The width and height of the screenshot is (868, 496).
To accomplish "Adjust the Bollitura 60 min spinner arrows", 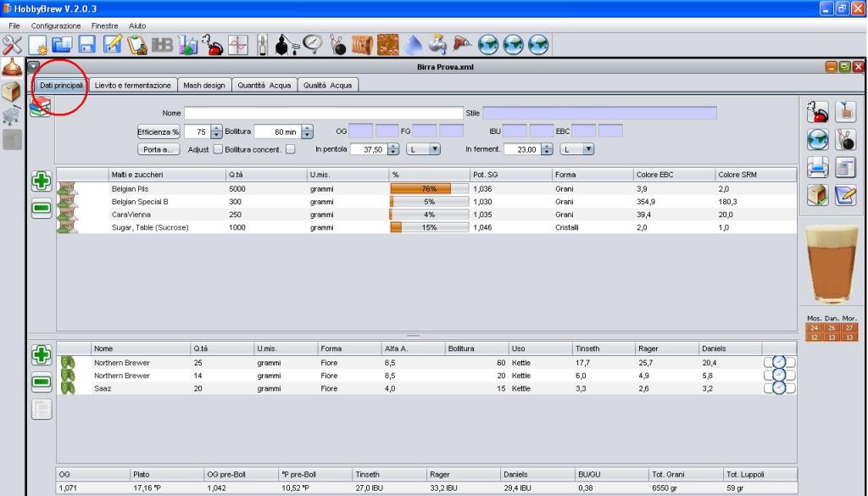I will click(307, 131).
